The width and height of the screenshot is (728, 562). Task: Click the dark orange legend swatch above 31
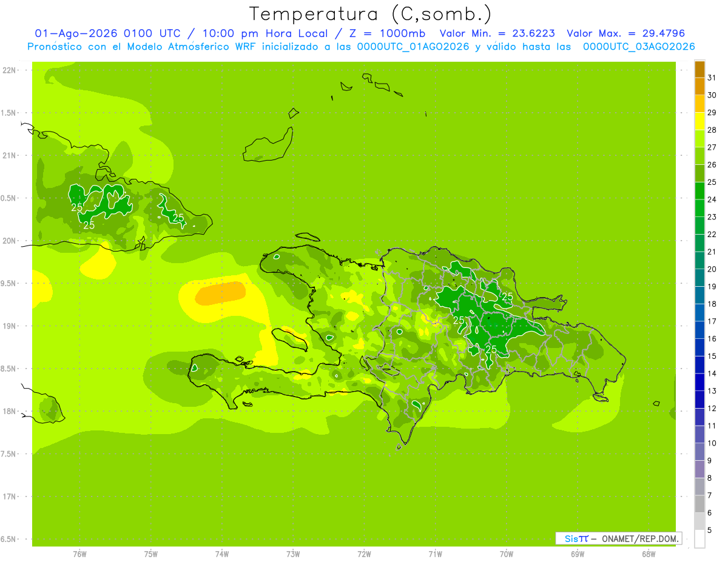coord(699,69)
